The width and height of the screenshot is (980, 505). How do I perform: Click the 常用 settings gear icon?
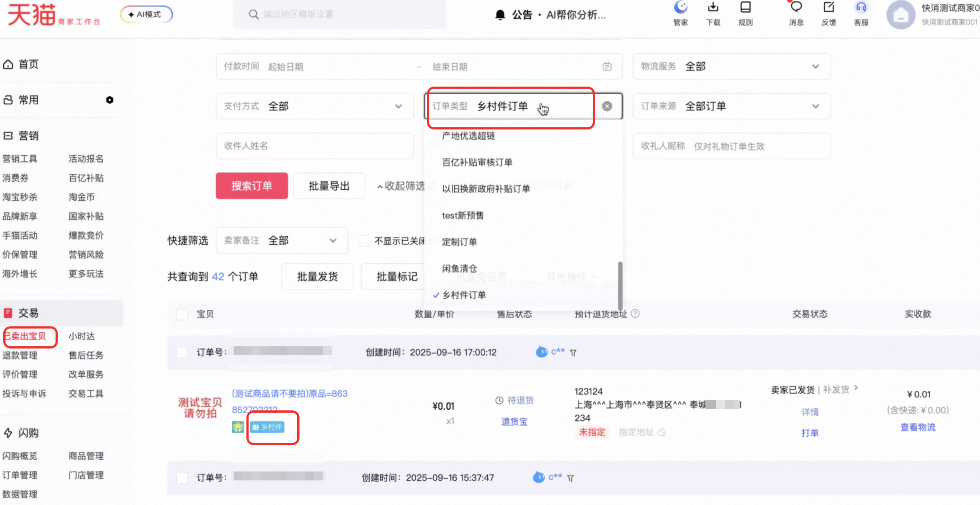click(x=109, y=100)
